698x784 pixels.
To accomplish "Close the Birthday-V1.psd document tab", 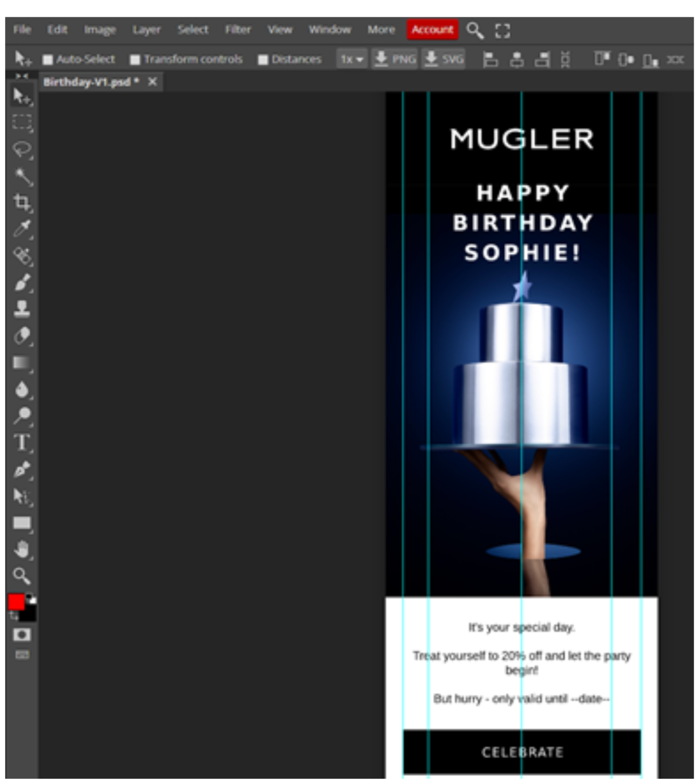I will click(153, 82).
